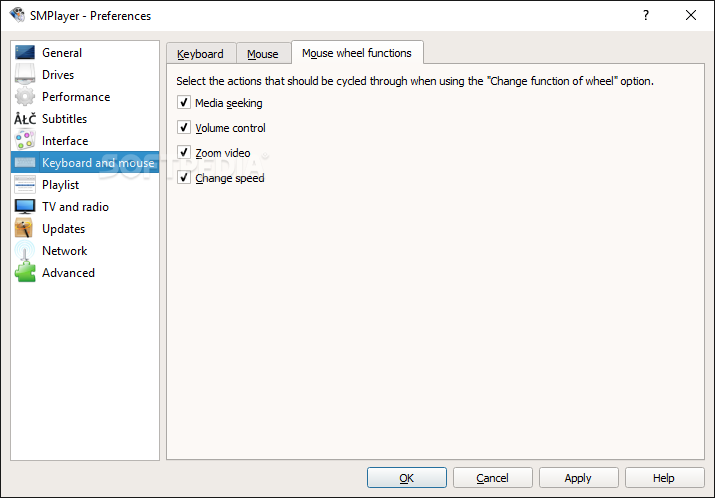Screen dimensions: 715x498
Task: Open Help from the bottom buttons
Action: point(664,477)
